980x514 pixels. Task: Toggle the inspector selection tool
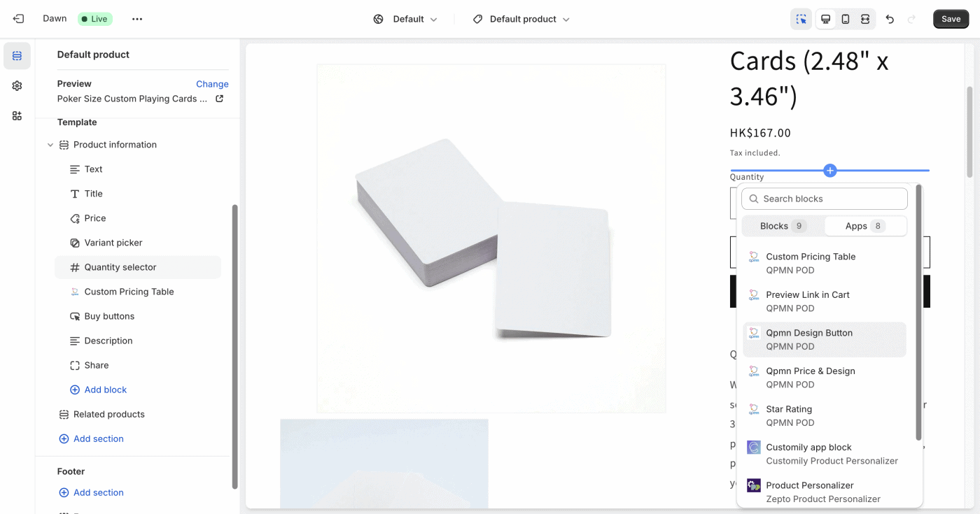click(x=801, y=19)
